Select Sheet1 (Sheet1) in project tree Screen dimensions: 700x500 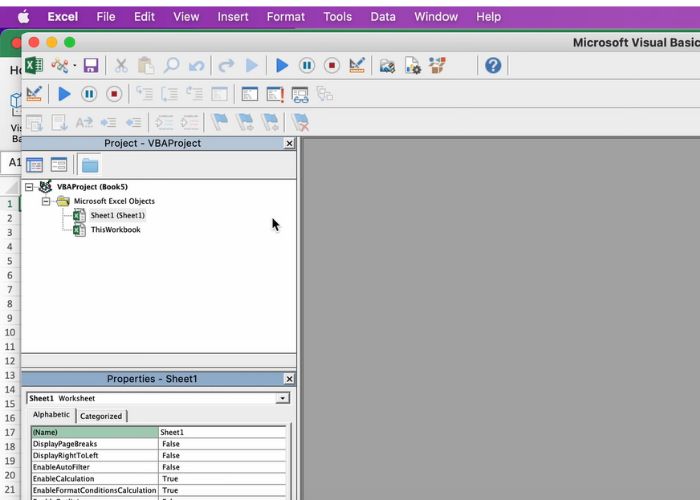tap(117, 216)
